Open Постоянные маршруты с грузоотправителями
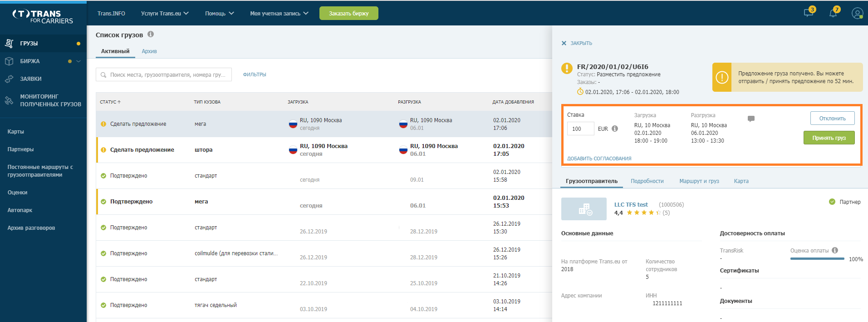 pyautogui.click(x=40, y=171)
